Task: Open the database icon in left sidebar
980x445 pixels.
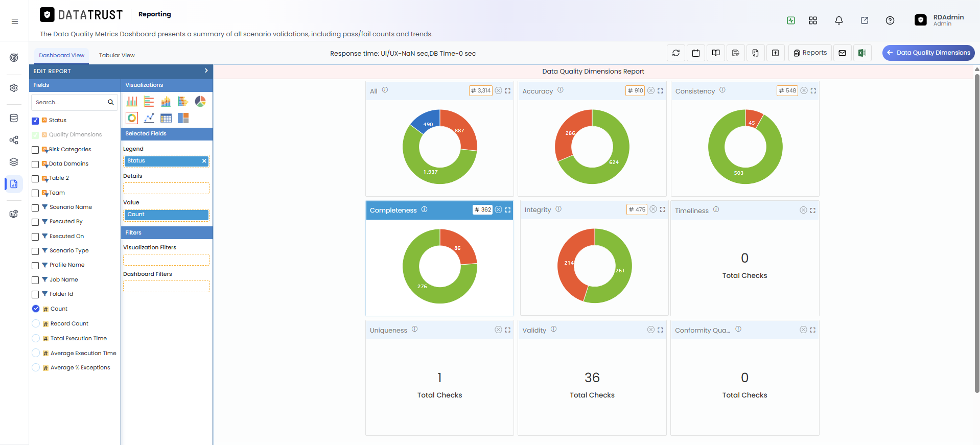Action: click(14, 118)
